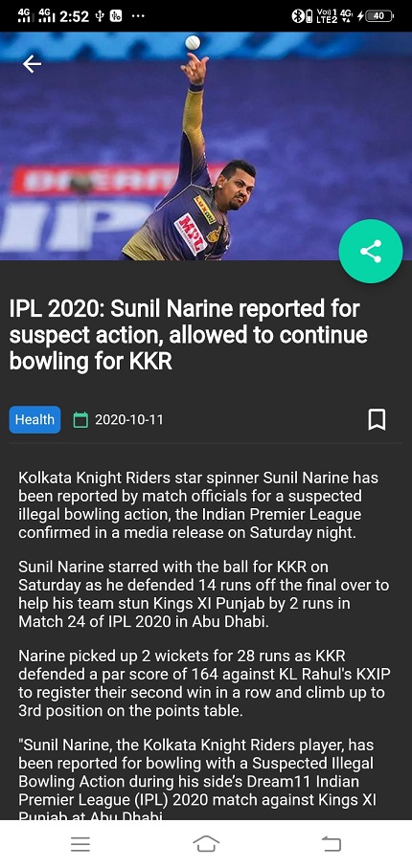
Task: Tap the green calendar icon
Action: point(80,419)
